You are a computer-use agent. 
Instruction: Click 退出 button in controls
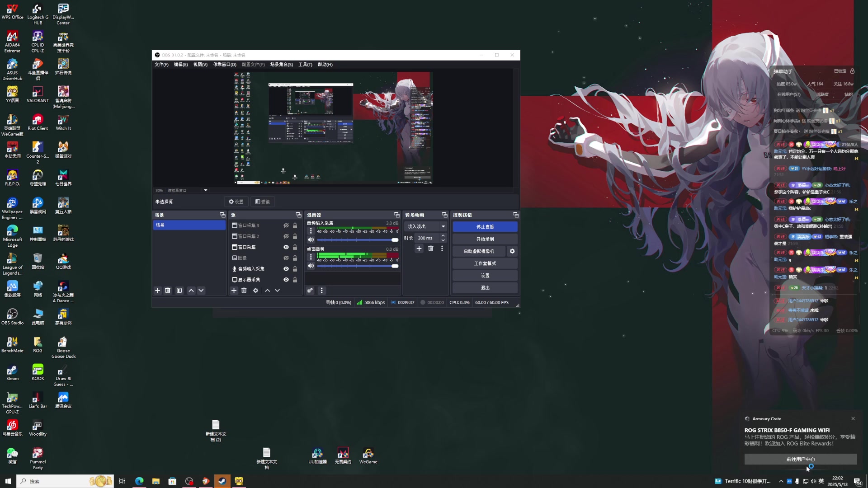[x=485, y=288]
